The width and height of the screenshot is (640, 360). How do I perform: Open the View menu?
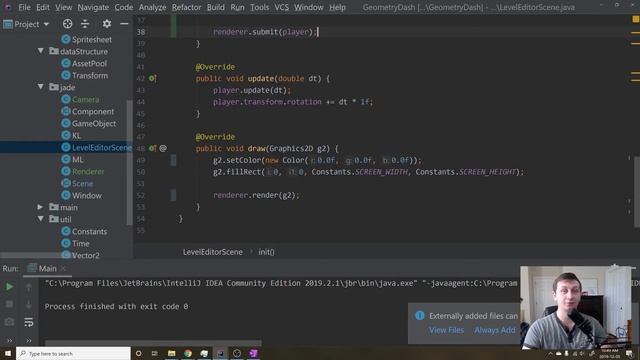pyautogui.click(x=64, y=7)
